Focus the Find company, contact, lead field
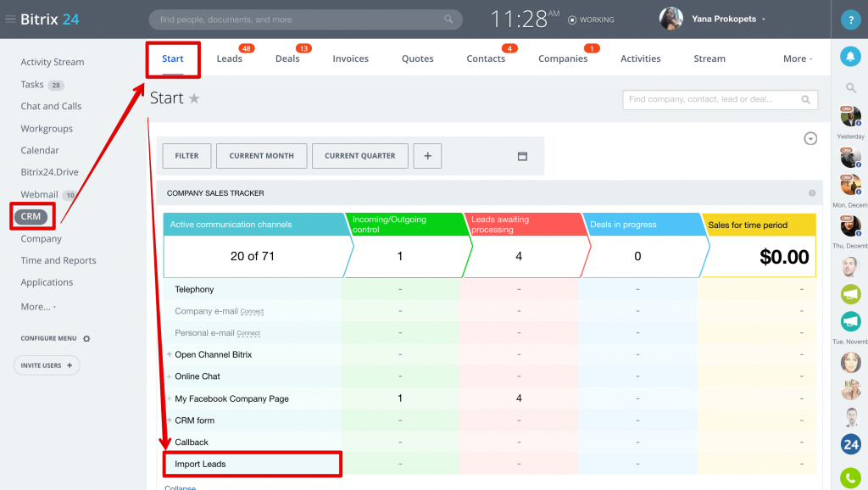Viewport: 868px width, 490px height. [720, 100]
